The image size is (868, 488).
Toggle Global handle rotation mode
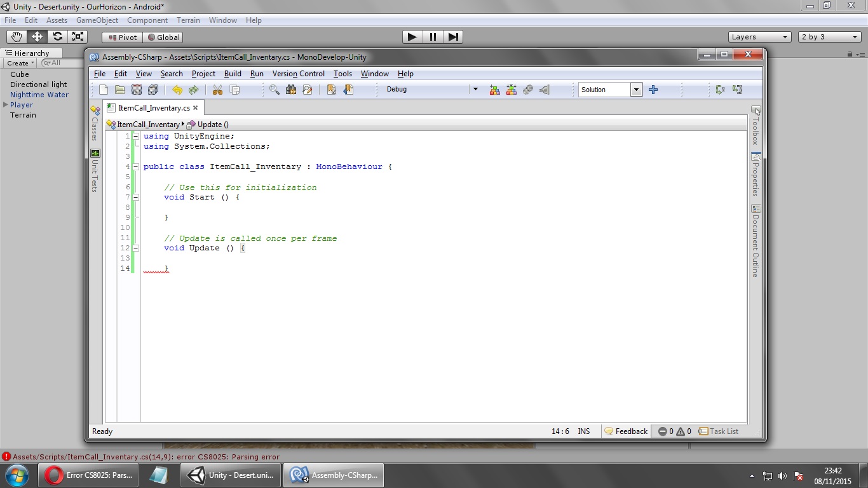[x=164, y=37]
